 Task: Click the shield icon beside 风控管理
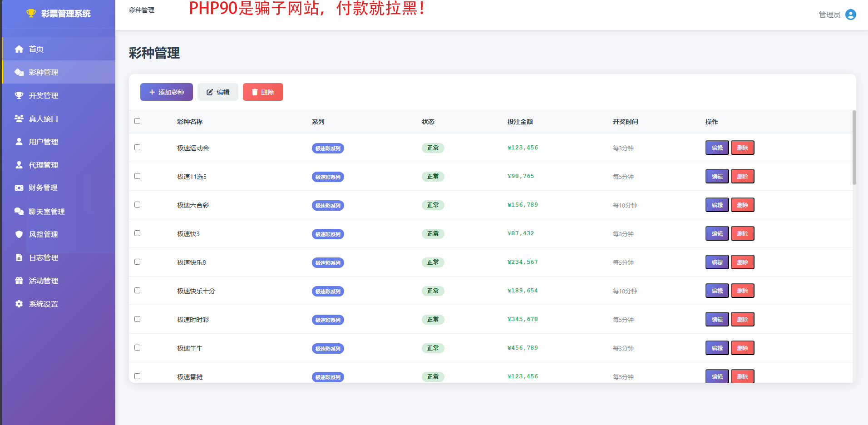19,234
